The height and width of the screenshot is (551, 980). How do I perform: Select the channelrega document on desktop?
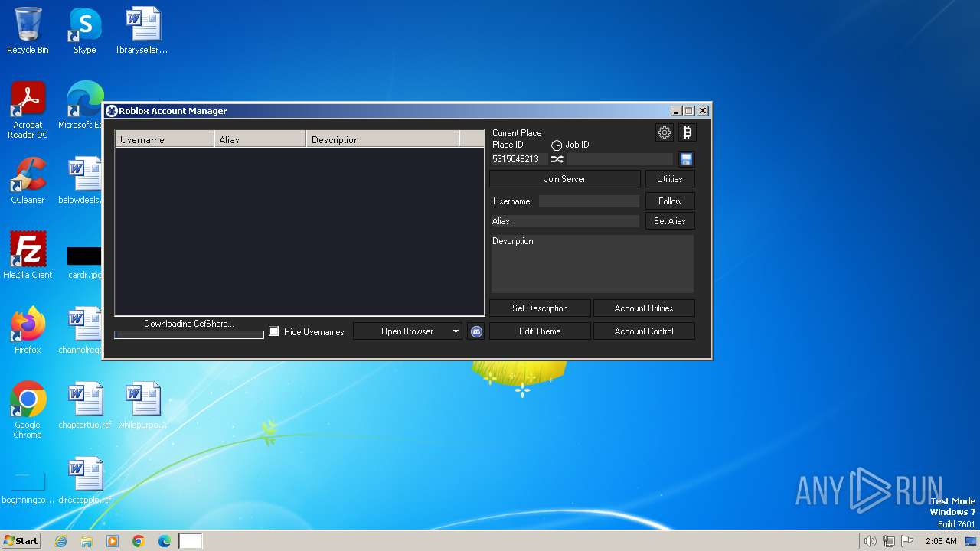[81, 331]
